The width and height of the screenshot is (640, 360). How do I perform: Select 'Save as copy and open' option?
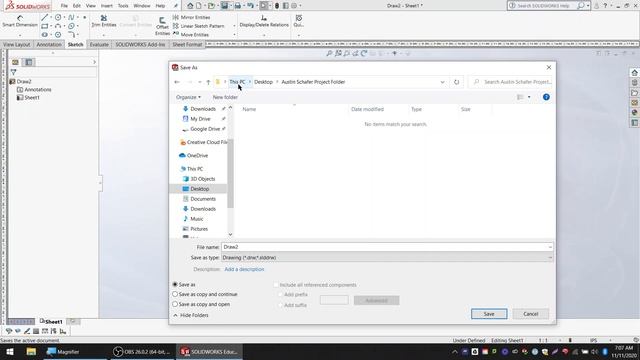tap(175, 304)
